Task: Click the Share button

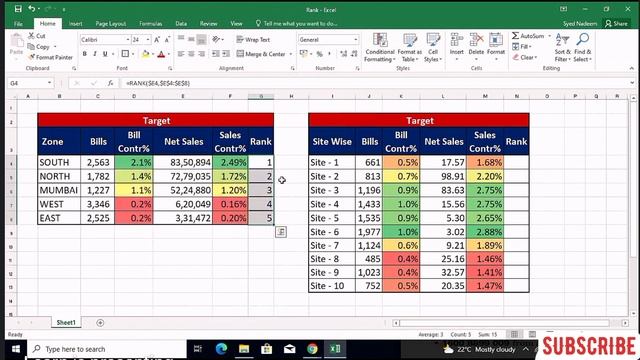Action: (x=616, y=24)
